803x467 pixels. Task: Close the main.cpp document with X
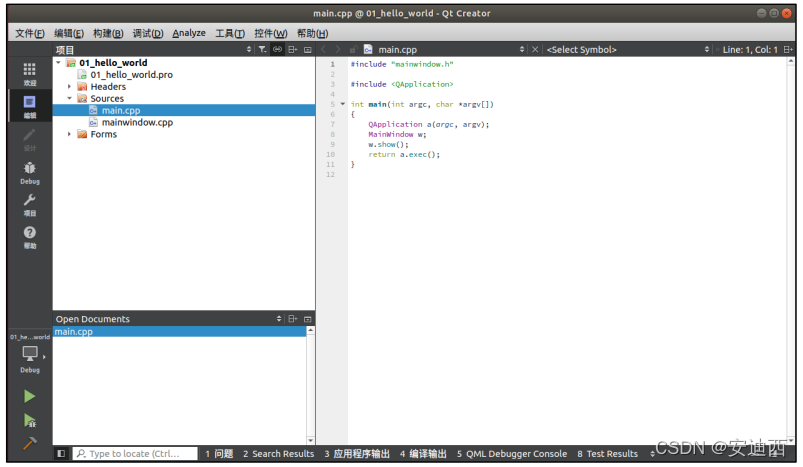click(x=535, y=49)
